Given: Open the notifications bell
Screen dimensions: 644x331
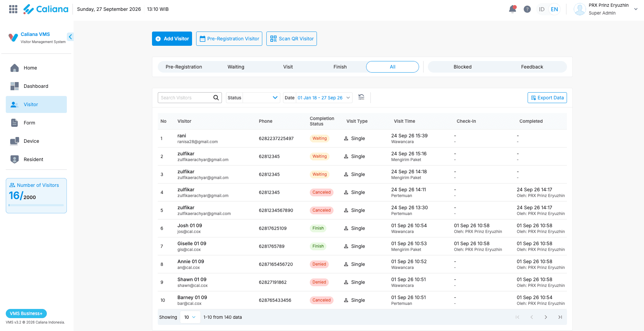Looking at the screenshot, I should 513,9.
